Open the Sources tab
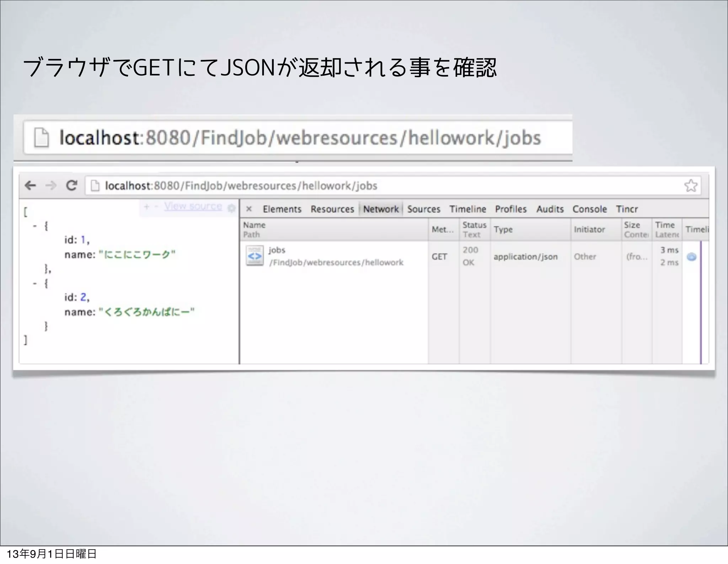Viewport: 728px width, 564px height. tap(424, 209)
